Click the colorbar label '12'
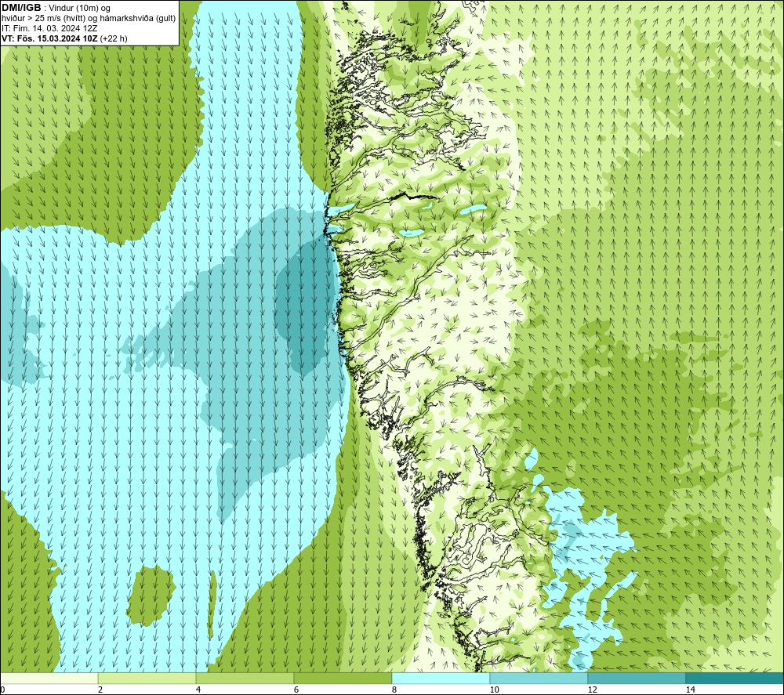The image size is (784, 695). [592, 690]
